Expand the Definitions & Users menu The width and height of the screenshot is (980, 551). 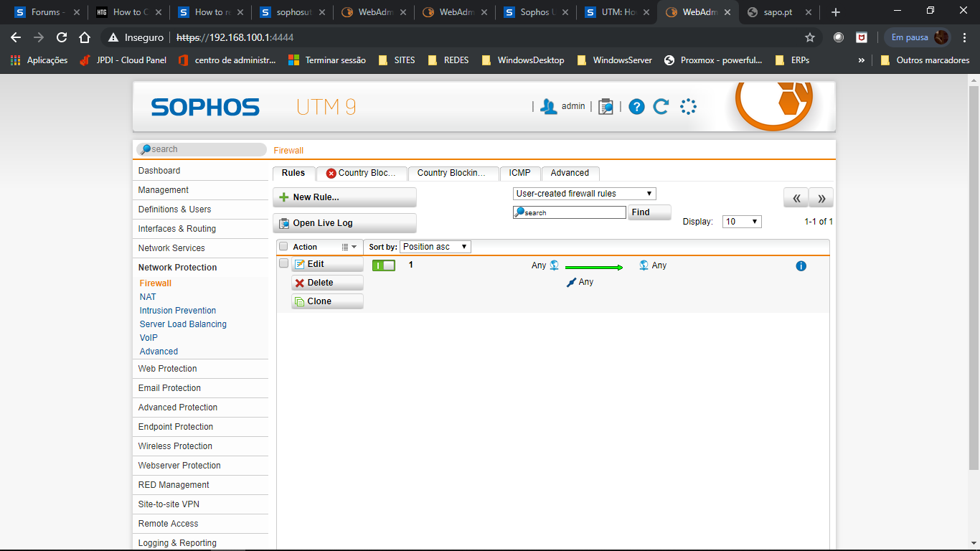pos(201,209)
